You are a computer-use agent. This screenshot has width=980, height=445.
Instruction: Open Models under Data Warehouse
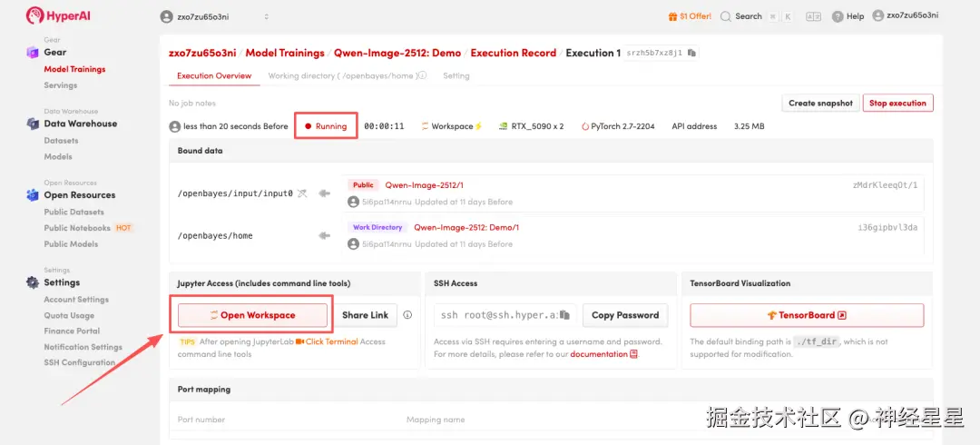point(58,156)
